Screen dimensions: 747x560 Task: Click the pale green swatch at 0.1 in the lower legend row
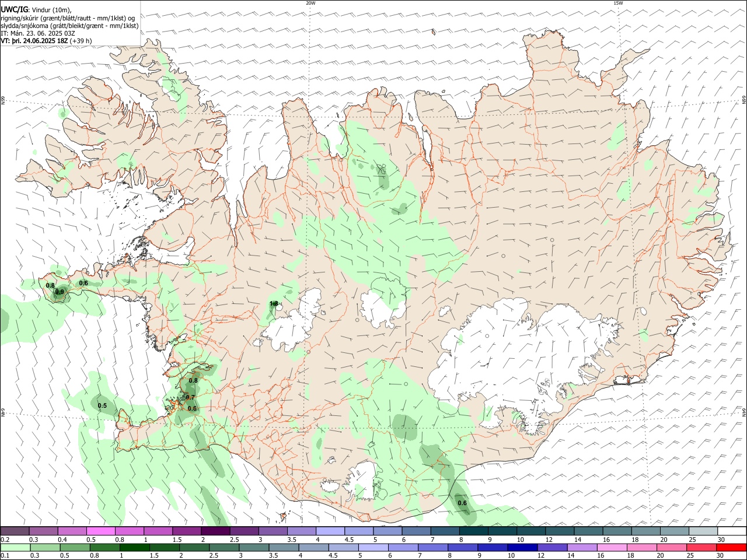click(x=15, y=547)
